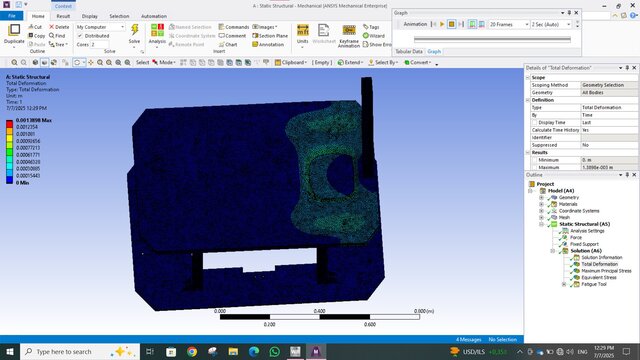The image size is (640, 360).
Task: Switch to the Result ribbon tab
Action: click(63, 16)
